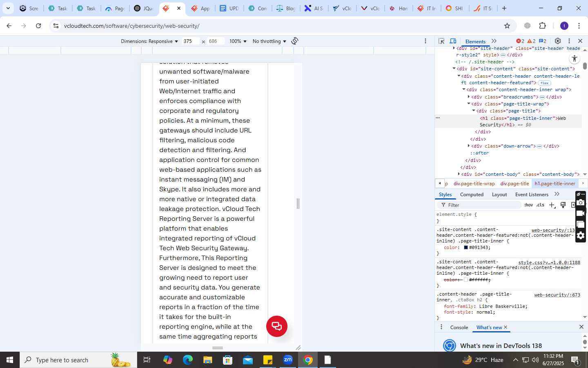The height and width of the screenshot is (368, 588).
Task: Activate the inspect element picker icon
Action: 441,41
